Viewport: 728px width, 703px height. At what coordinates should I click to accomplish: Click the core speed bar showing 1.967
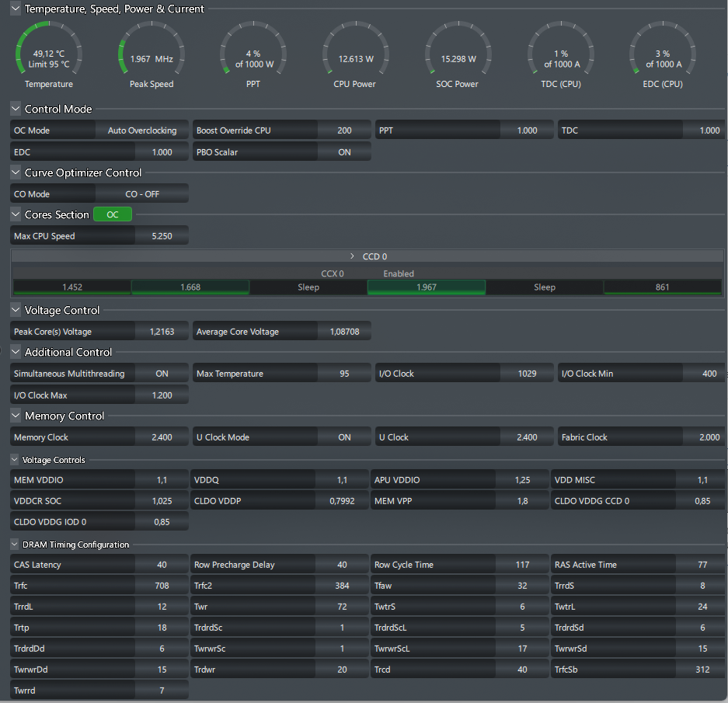[426, 287]
